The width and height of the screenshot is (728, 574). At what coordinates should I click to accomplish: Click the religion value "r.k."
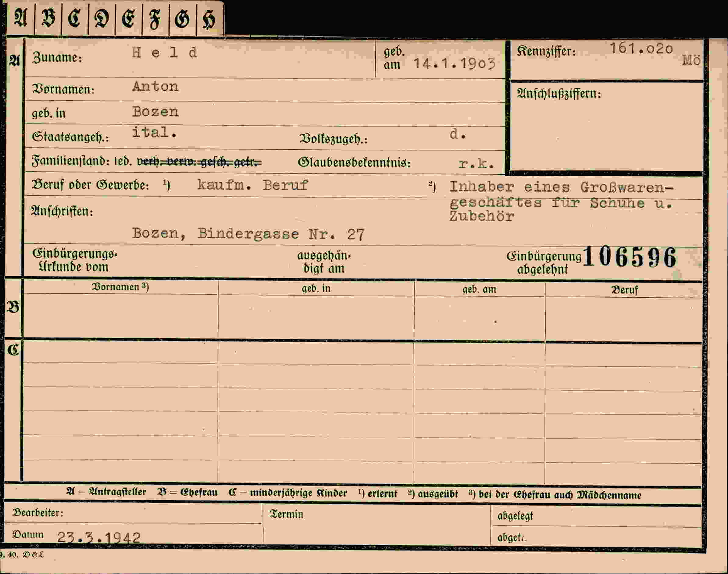476,164
